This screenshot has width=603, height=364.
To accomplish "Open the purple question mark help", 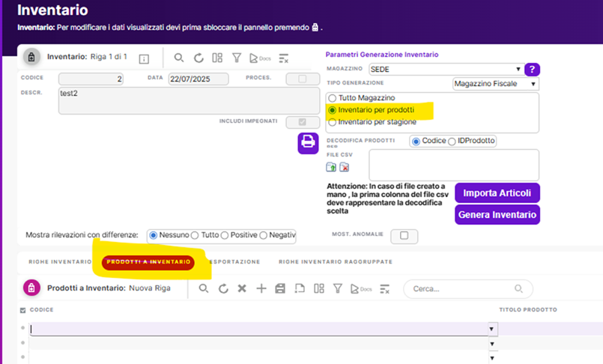I will [532, 70].
